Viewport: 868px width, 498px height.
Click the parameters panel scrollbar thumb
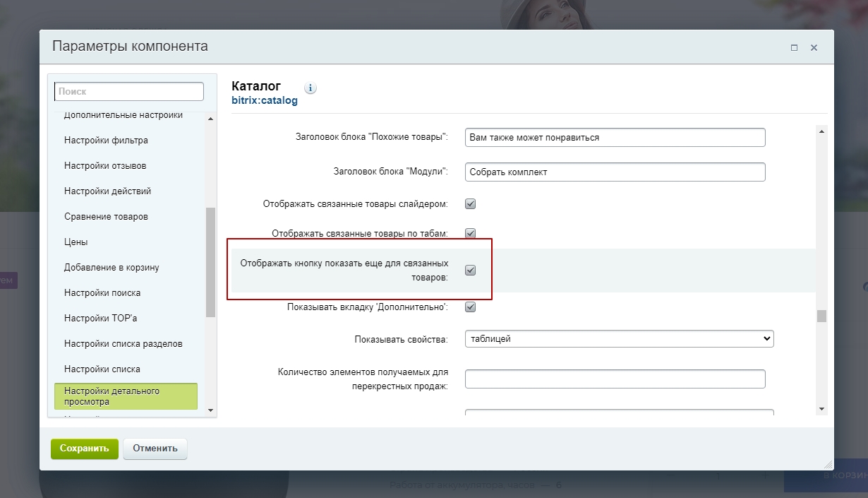pyautogui.click(x=821, y=316)
